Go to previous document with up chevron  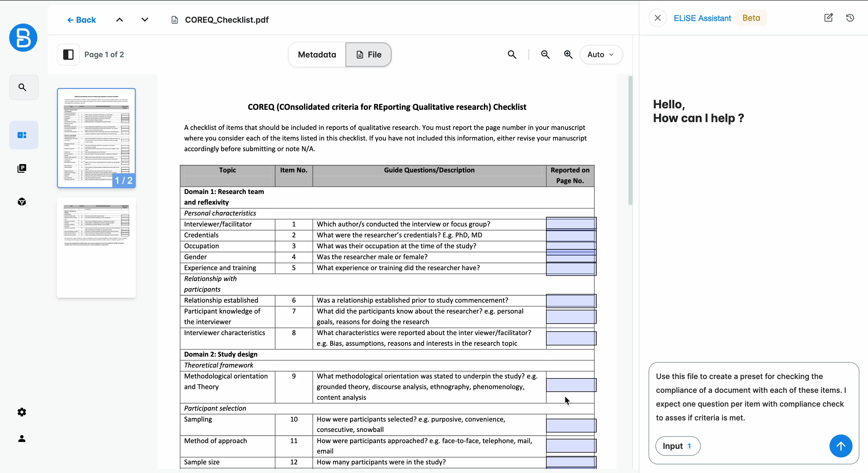(119, 20)
